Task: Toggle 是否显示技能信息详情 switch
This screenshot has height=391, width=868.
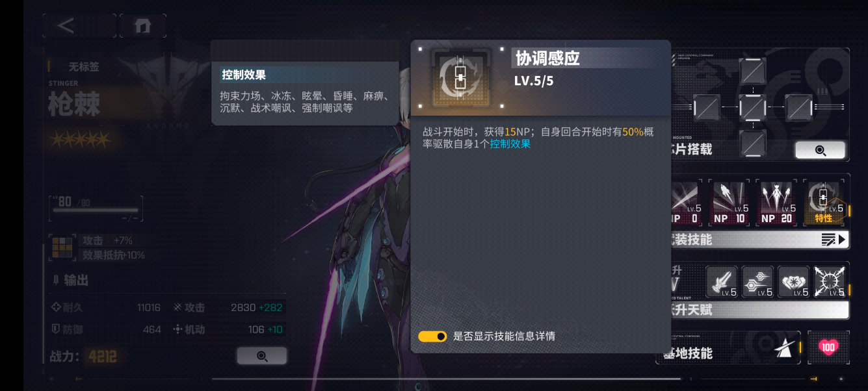Action: point(432,336)
